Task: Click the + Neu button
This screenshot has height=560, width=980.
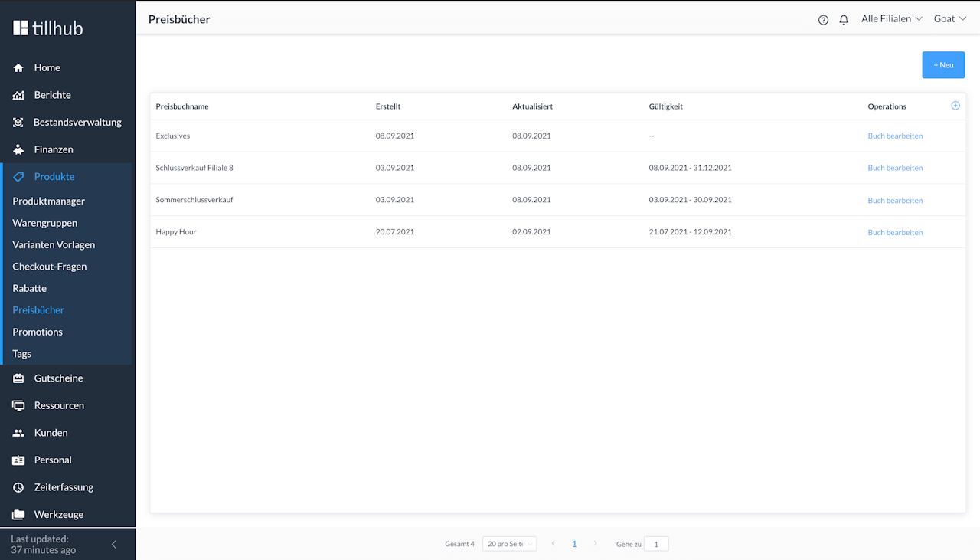Action: coord(942,65)
